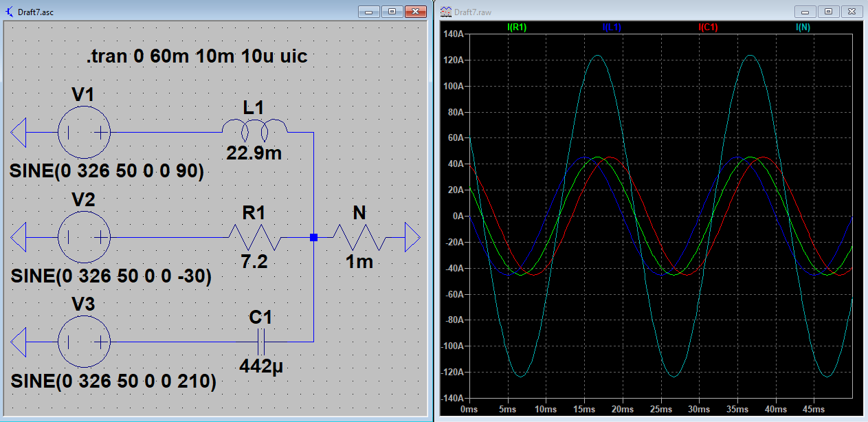Click the Draft7.asc window title icon
Viewport: 868px width, 422px height.
point(10,12)
